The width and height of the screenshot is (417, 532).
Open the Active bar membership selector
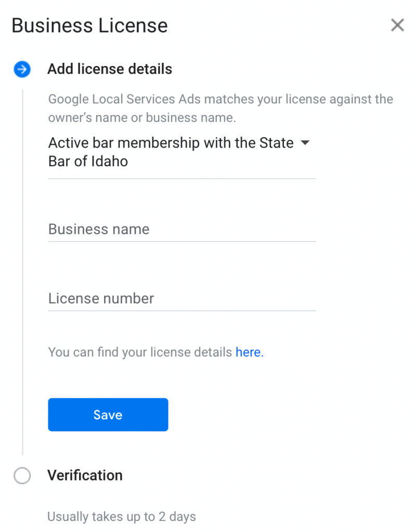182,152
